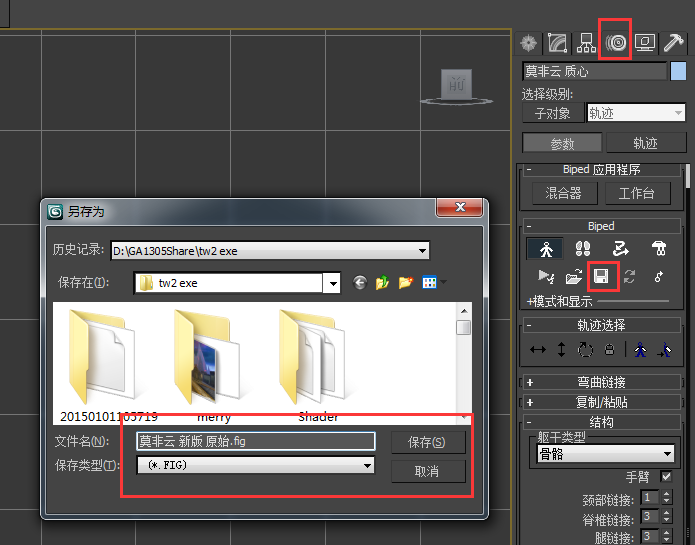Click the object color swatch

coord(678,71)
